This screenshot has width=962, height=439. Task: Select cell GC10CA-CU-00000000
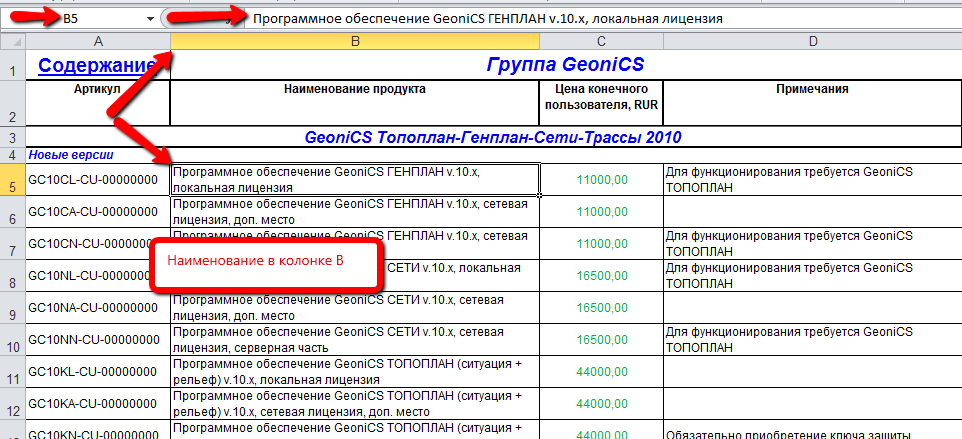coord(98,212)
